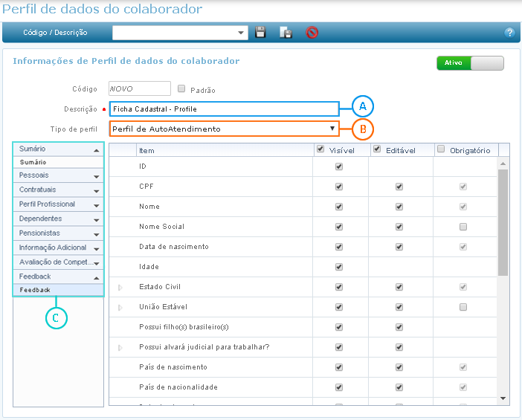522x420 pixels.
Task: Open the blue Help question mark icon
Action: pyautogui.click(x=509, y=33)
